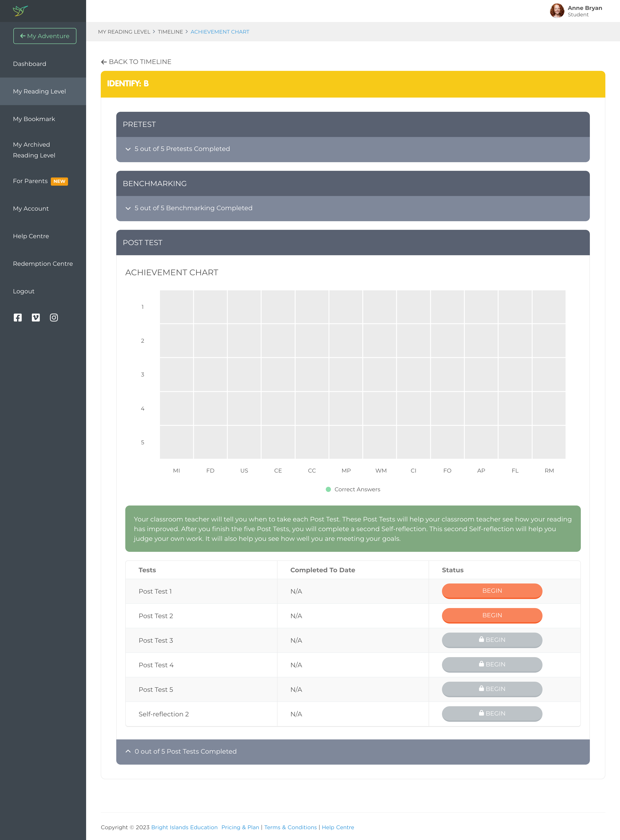Click the locked Self-reflection 2 BEGIN button
This screenshot has height=840, width=620.
coord(492,713)
